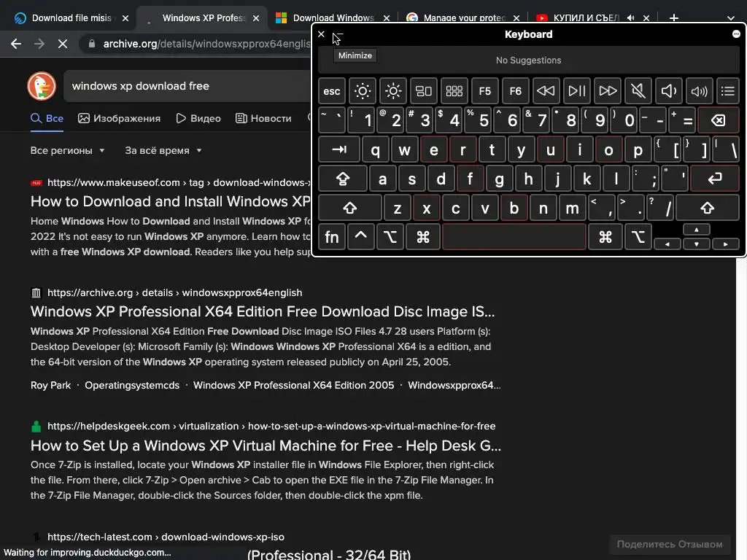The width and height of the screenshot is (747, 560).
Task: Expand the Все регионы dropdown
Action: pyautogui.click(x=67, y=150)
